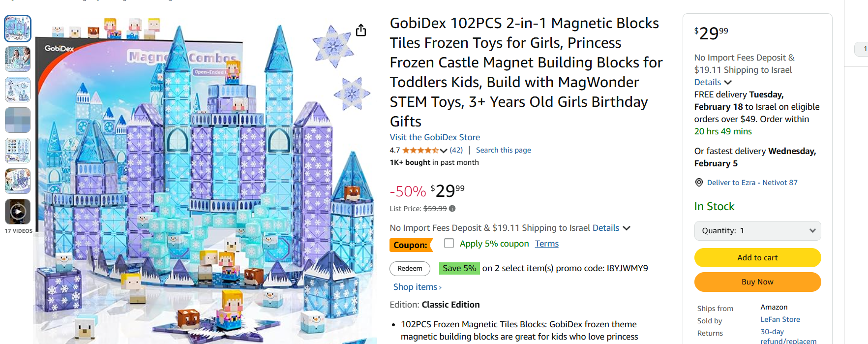Click the star rating icons
Screen dimensions: 868x344
pos(420,150)
